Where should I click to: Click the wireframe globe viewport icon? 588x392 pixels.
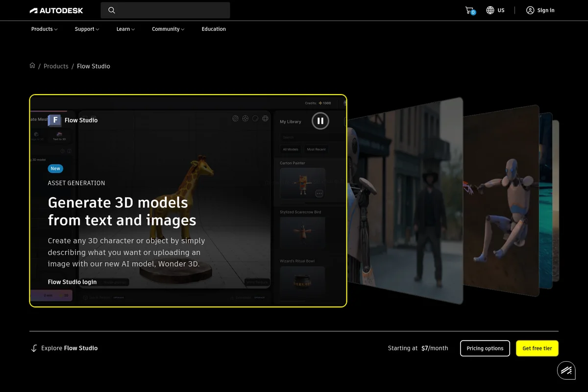click(x=265, y=118)
